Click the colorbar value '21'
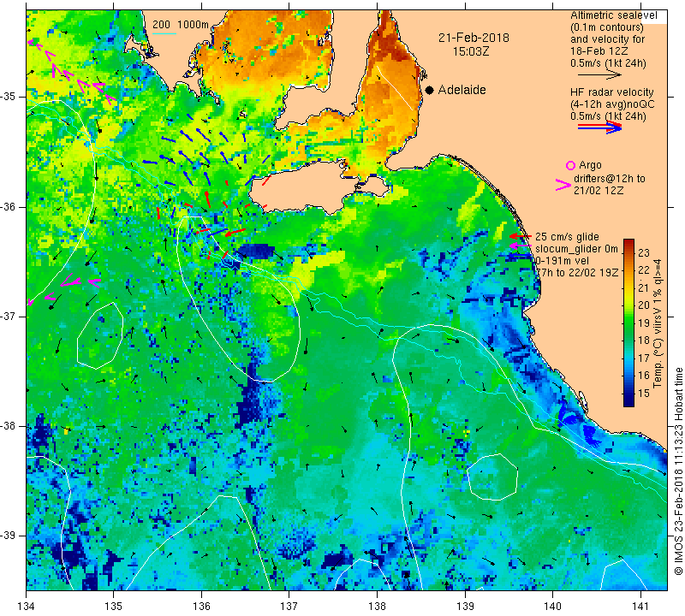Screen dimensions: 685x616 pyautogui.click(x=644, y=287)
